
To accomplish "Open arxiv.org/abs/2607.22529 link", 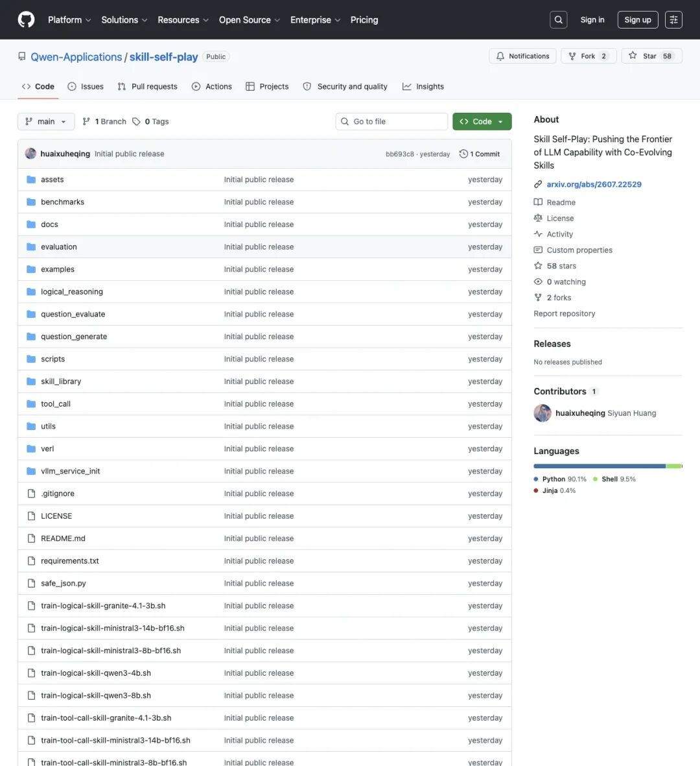I will 594,184.
